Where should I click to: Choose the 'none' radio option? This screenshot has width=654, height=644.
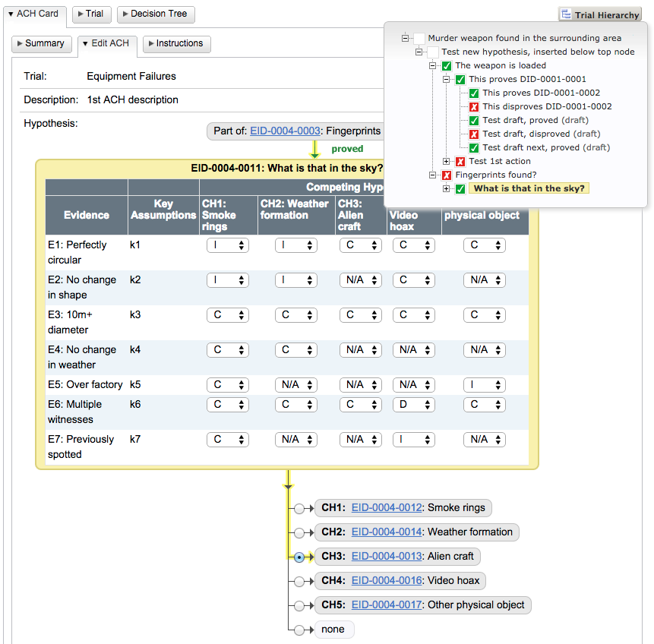coord(300,630)
